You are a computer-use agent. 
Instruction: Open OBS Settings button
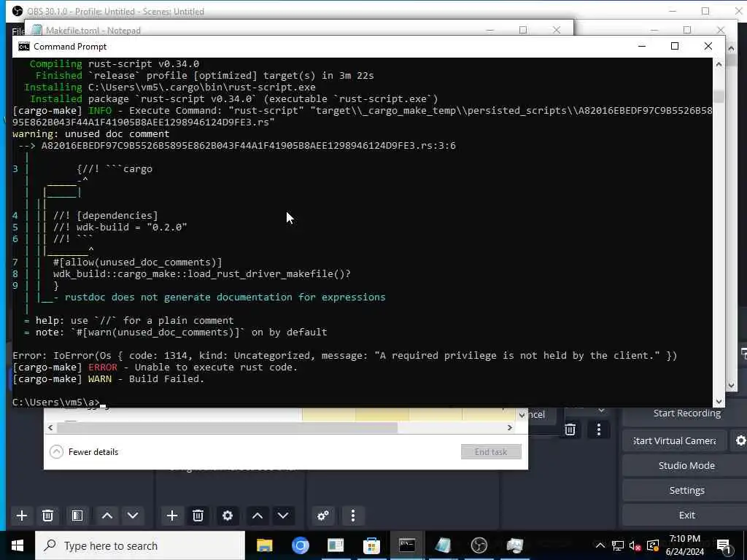coord(686,491)
